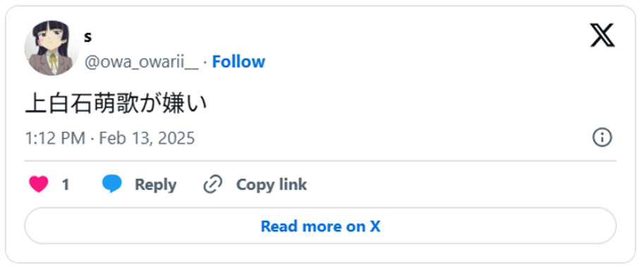Click the "Feb 13, 2025" date text

point(147,138)
